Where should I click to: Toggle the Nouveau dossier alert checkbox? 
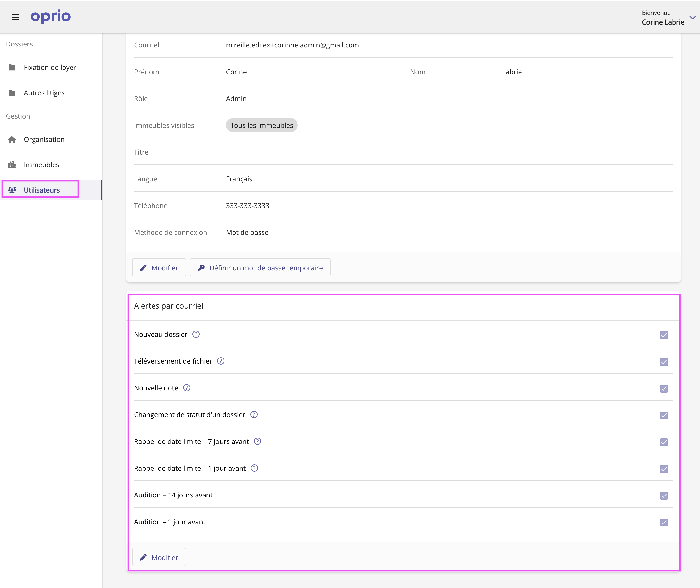[x=663, y=335]
